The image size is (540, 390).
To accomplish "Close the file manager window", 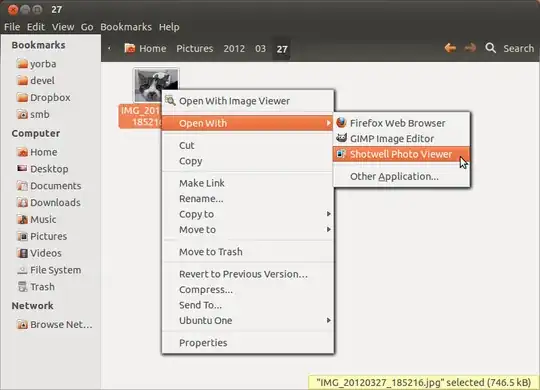I will (x=13, y=9).
